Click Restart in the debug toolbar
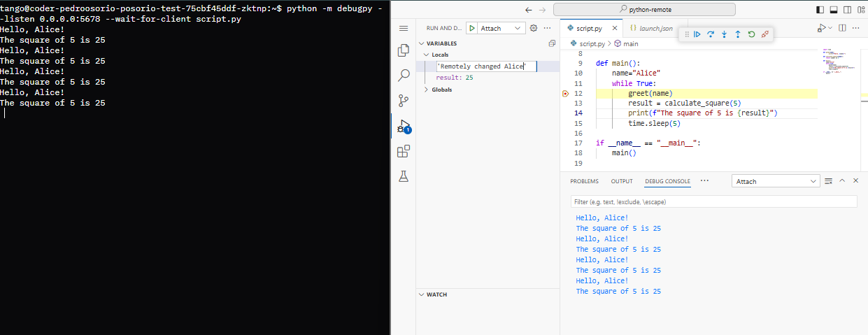The image size is (868, 335). (751, 34)
